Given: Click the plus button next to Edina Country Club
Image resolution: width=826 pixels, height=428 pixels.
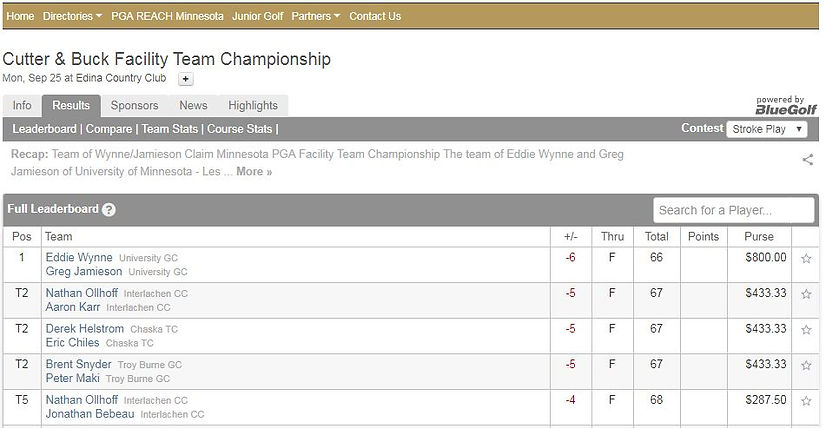Looking at the screenshot, I should click(186, 79).
